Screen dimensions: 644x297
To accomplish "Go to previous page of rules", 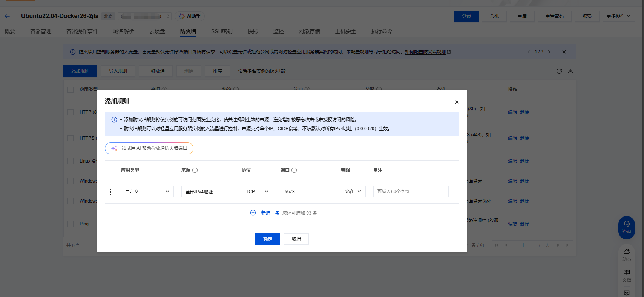I will pyautogui.click(x=506, y=245).
